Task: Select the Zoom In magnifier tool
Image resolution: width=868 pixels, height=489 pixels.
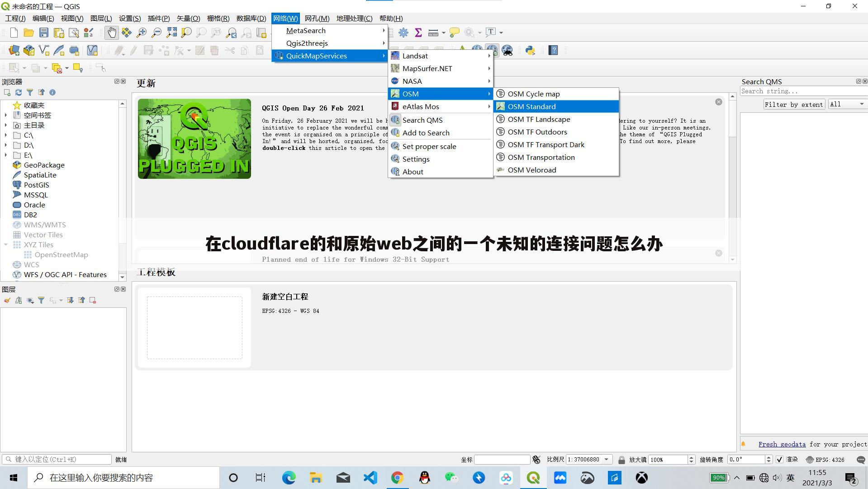Action: pyautogui.click(x=142, y=33)
